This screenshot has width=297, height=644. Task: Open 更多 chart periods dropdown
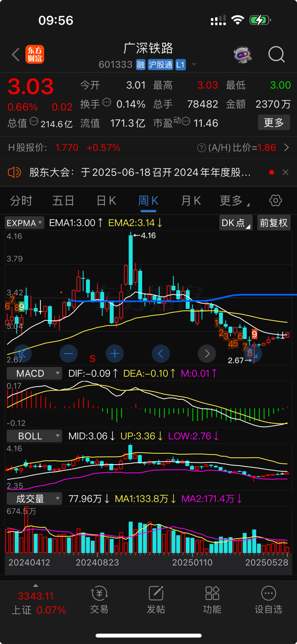234,201
